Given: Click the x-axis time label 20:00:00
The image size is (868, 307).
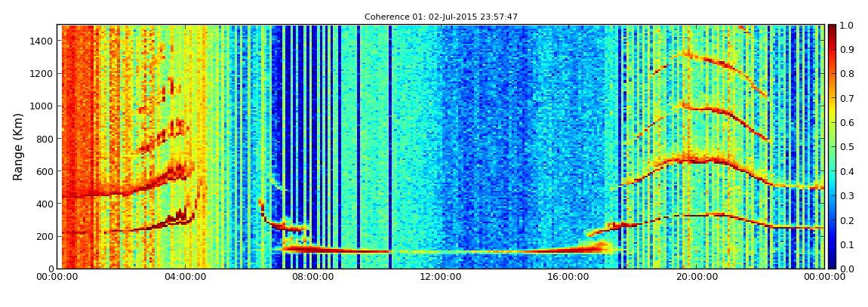Looking at the screenshot, I should click(697, 278).
